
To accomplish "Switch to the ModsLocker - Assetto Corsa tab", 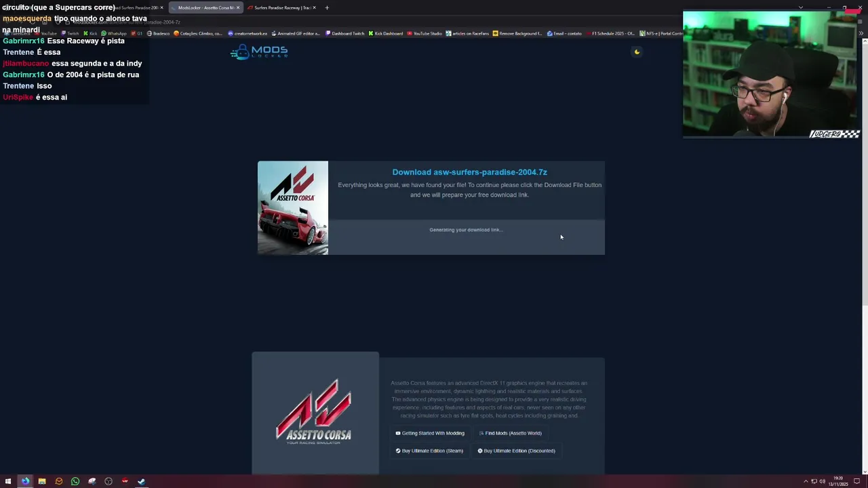I will click(x=205, y=7).
